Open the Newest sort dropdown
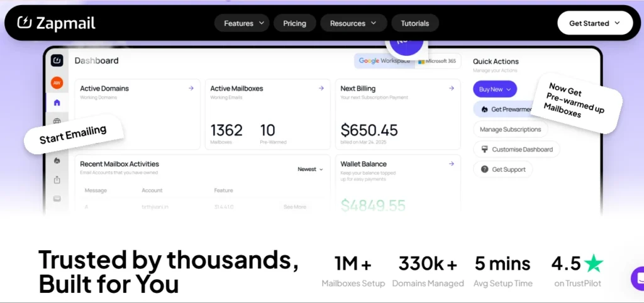Viewport: 644px width, 303px height. (x=311, y=169)
